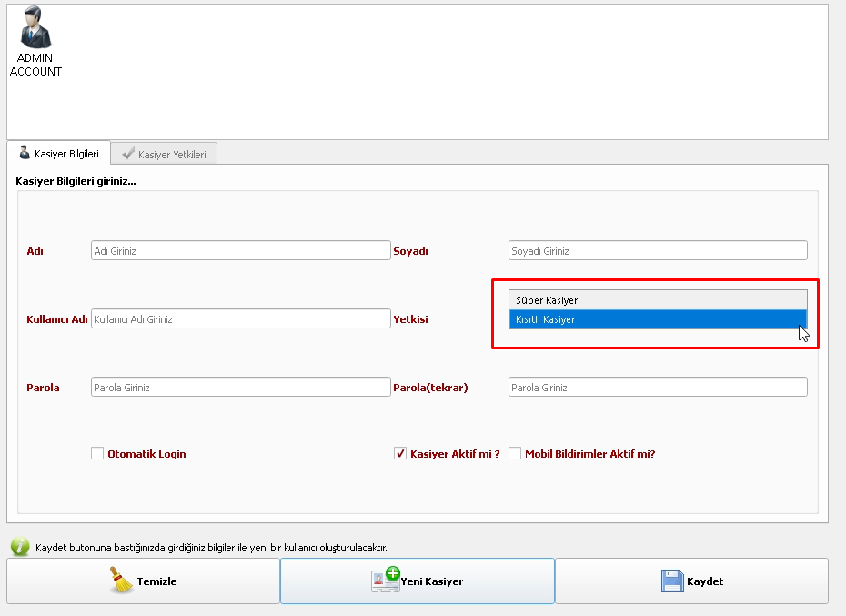846x616 pixels.
Task: Choose Süper Kasiyer from the dropdown list
Action: click(657, 300)
